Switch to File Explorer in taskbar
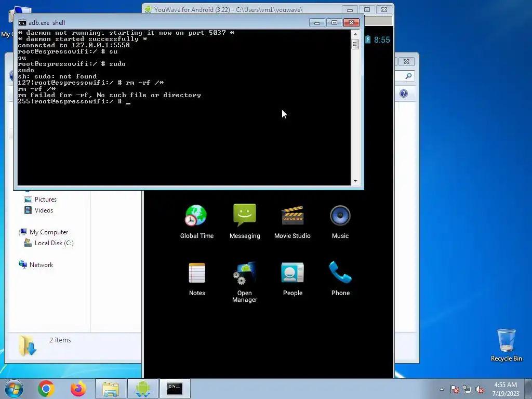 click(x=111, y=389)
